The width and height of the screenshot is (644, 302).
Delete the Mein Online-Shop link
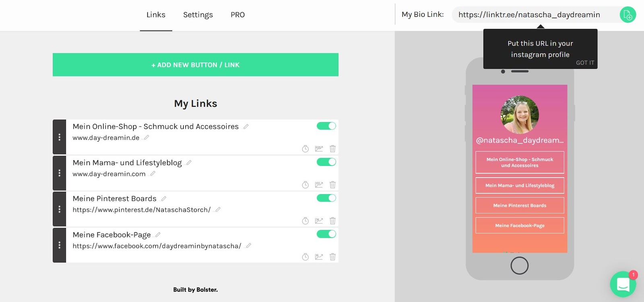tap(332, 149)
